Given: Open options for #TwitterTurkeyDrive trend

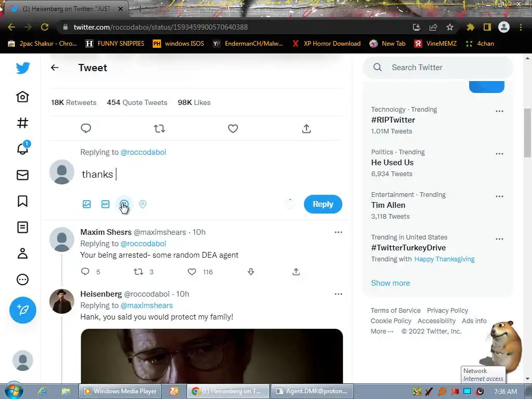Looking at the screenshot, I should tap(499, 239).
